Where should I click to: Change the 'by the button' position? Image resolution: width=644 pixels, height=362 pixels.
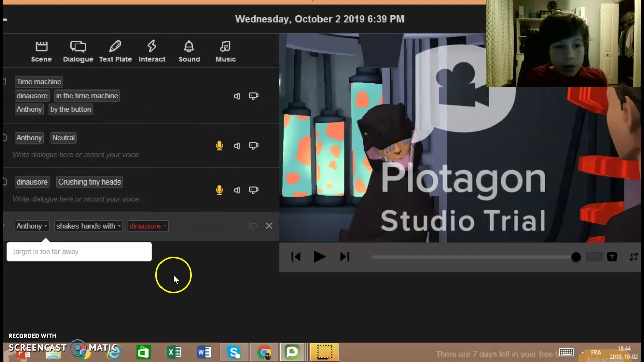70,109
